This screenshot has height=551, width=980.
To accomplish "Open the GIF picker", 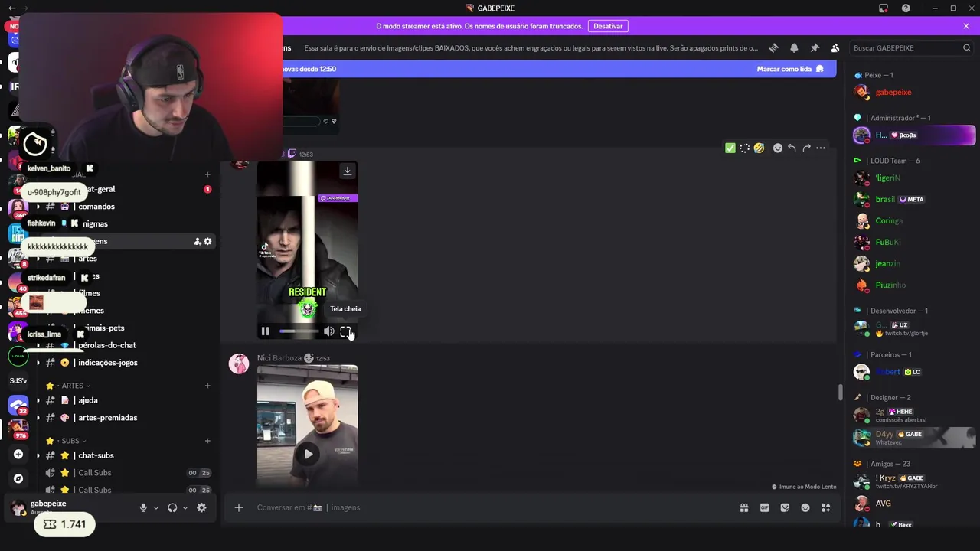I will 764,507.
